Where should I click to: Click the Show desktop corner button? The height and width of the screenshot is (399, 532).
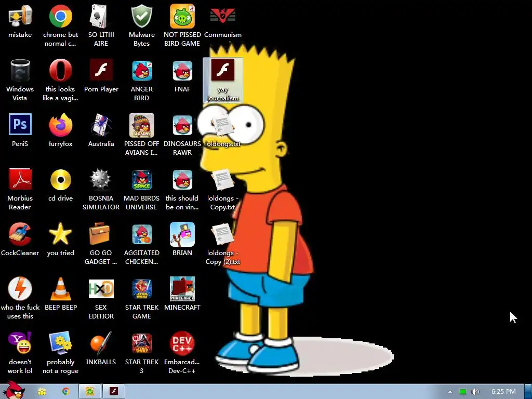tap(528, 392)
